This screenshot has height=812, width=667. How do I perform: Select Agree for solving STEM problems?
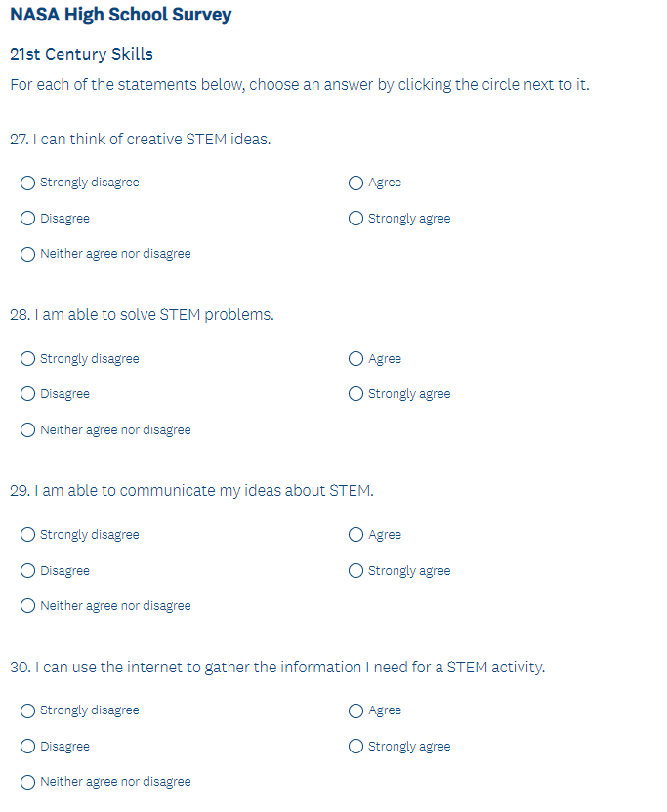click(x=356, y=359)
